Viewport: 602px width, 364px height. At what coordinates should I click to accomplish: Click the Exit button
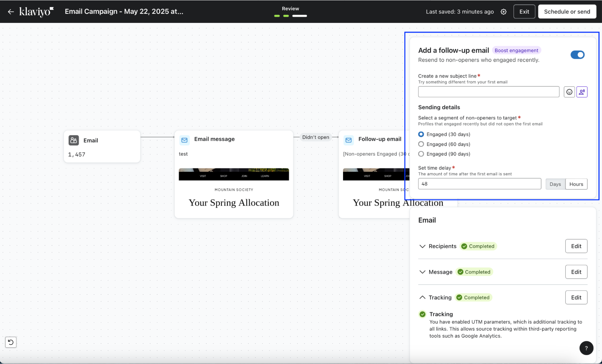click(524, 12)
